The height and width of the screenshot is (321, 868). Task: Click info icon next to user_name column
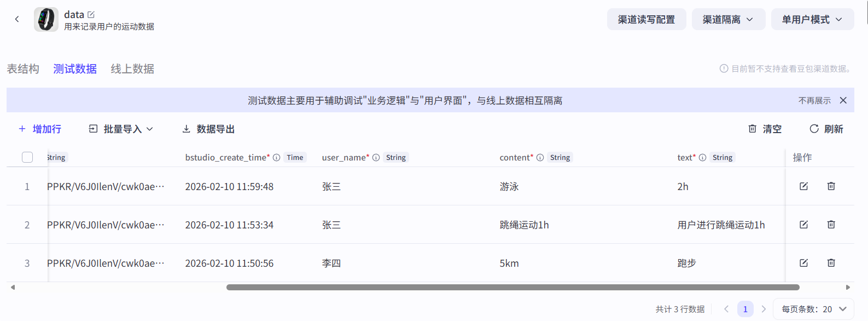pyautogui.click(x=376, y=158)
